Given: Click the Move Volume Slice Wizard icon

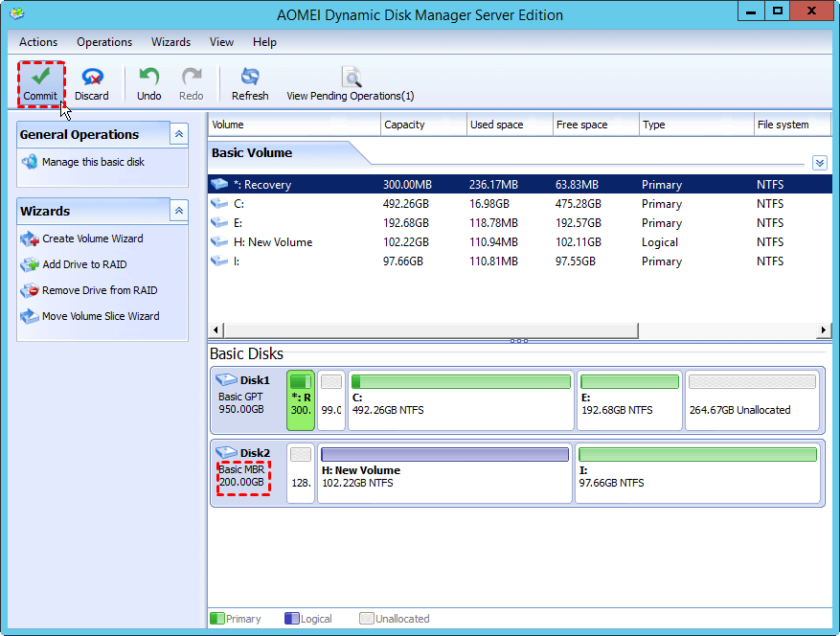Looking at the screenshot, I should click(x=30, y=316).
